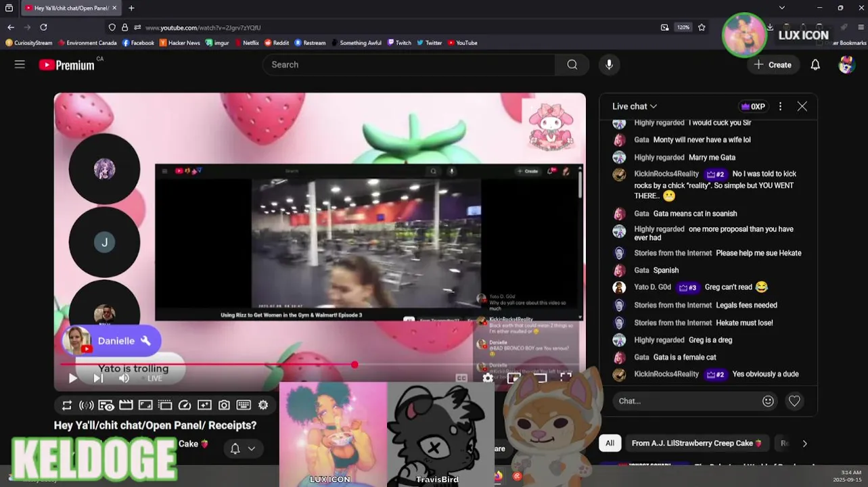Open the notifications bell in the header
The height and width of the screenshot is (487, 868).
point(815,64)
